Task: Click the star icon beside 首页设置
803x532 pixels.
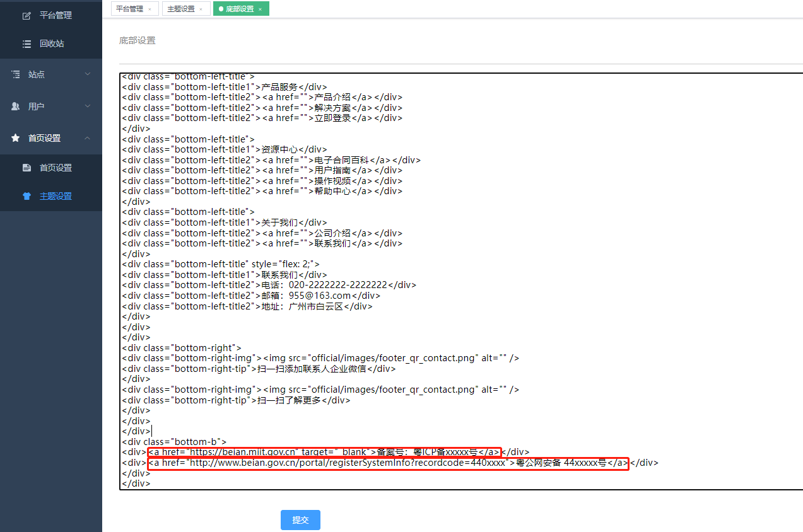Action: pos(16,138)
